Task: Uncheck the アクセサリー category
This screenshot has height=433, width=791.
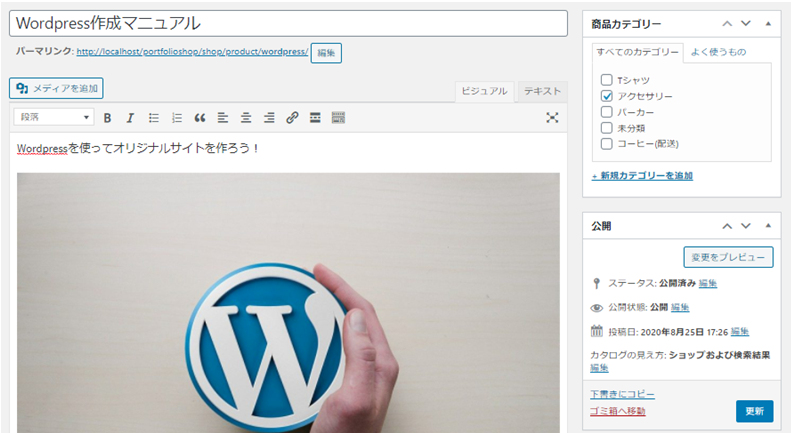Action: pos(607,96)
